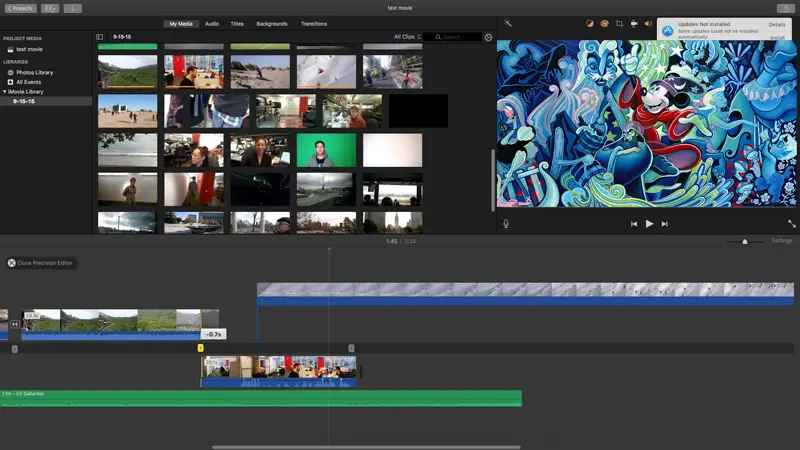Close Precision Editor
The image size is (800, 450).
[x=41, y=263]
